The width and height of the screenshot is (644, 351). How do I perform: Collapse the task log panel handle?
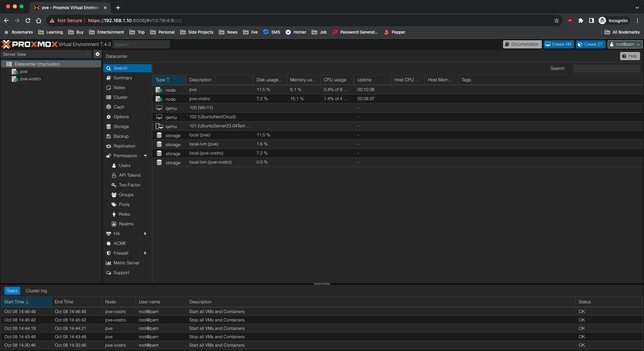pos(322,284)
